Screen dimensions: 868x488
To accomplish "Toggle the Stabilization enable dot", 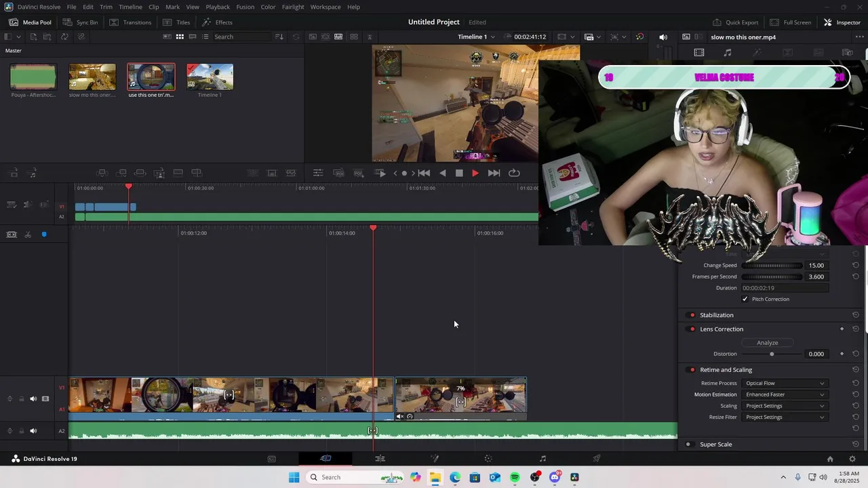I will 692,315.
